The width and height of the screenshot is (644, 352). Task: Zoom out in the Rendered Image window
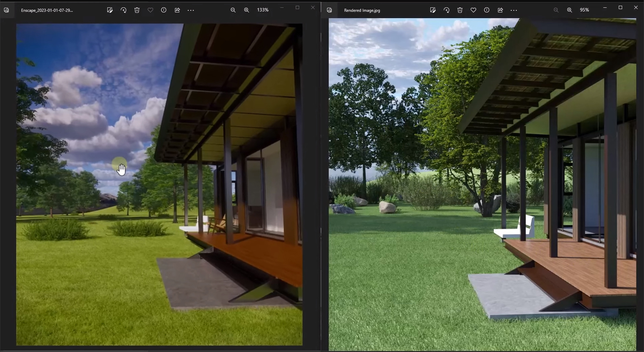click(556, 10)
